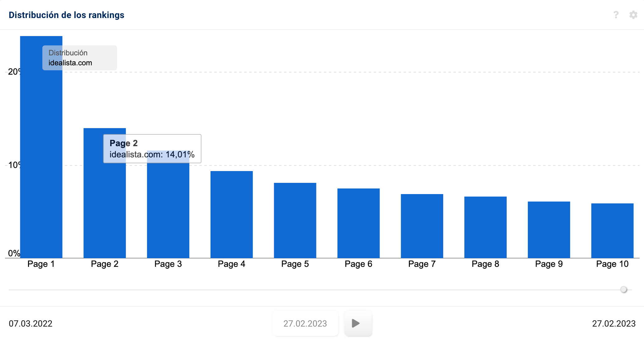Image resolution: width=644 pixels, height=339 pixels.
Task: Click the Page 6 bar
Action: tap(358, 223)
